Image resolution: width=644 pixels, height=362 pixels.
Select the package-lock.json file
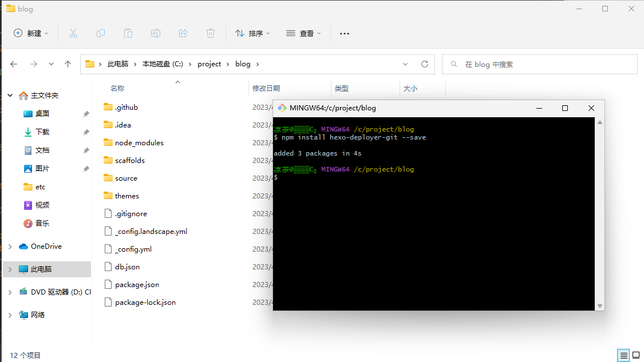coord(140,302)
